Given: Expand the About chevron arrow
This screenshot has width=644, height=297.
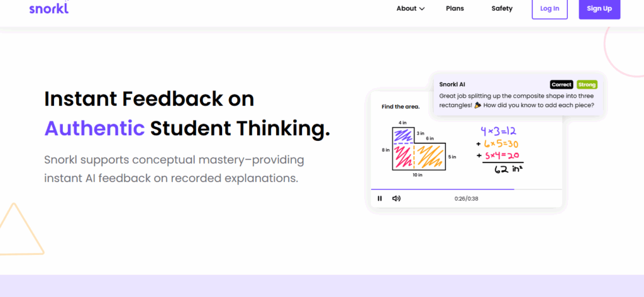Looking at the screenshot, I should pyautogui.click(x=422, y=9).
